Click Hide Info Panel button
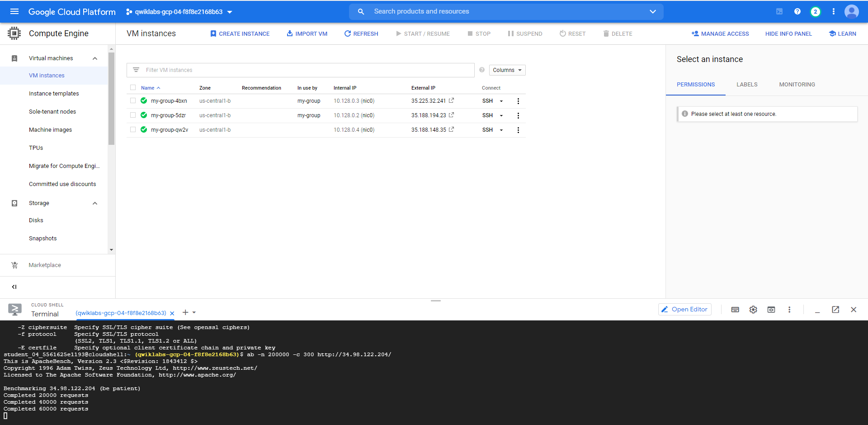Viewport: 868px width, 425px height. (788, 33)
